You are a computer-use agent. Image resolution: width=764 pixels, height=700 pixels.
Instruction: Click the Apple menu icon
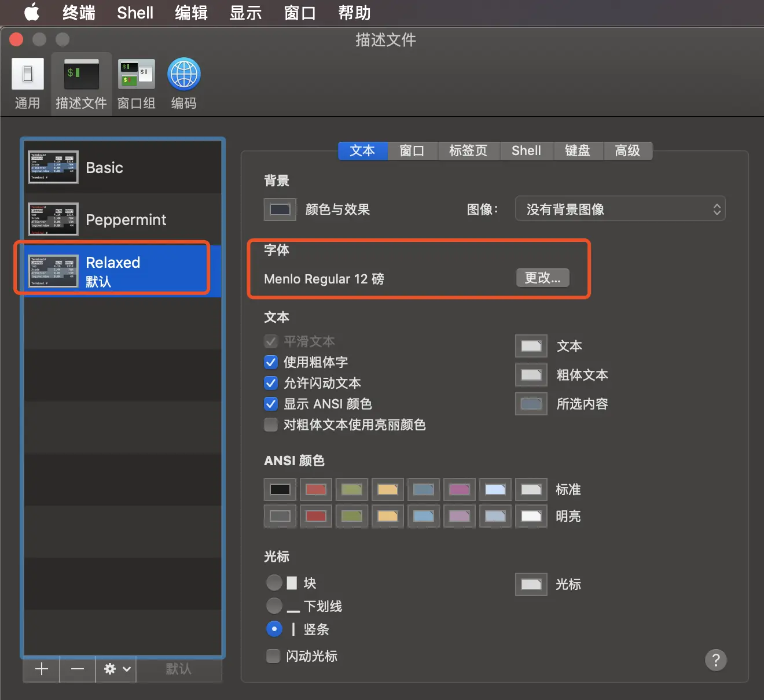(32, 12)
